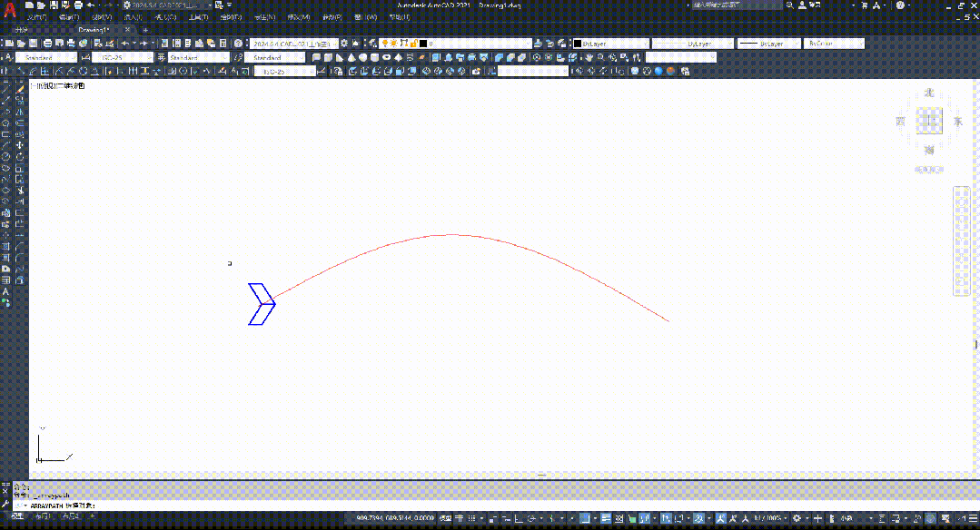
Task: Open the text style Standard dropdown
Action: (46, 57)
